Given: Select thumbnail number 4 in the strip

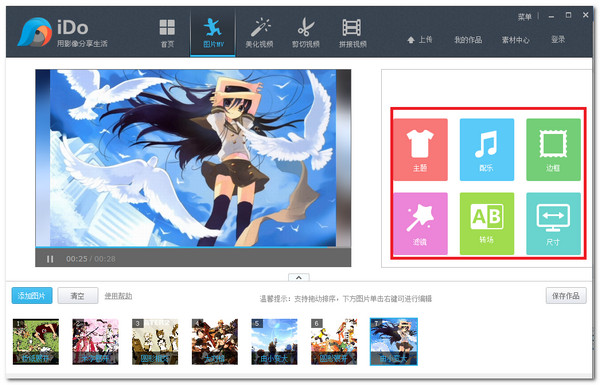Looking at the screenshot, I should tap(215, 341).
